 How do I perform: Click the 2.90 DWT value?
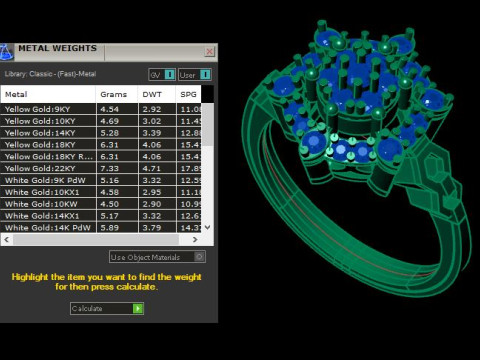point(152,204)
